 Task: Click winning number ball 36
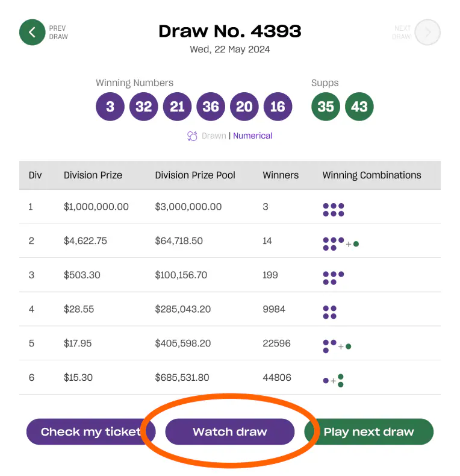[211, 107]
